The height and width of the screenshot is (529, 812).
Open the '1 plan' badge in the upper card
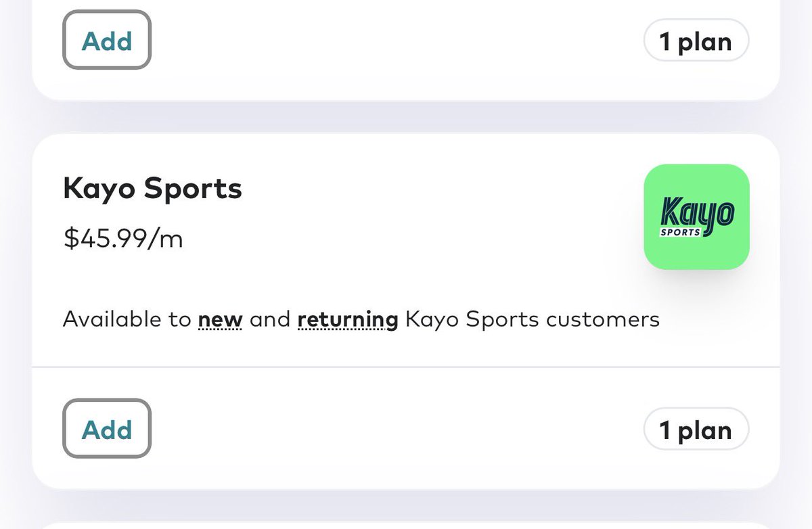coord(696,41)
